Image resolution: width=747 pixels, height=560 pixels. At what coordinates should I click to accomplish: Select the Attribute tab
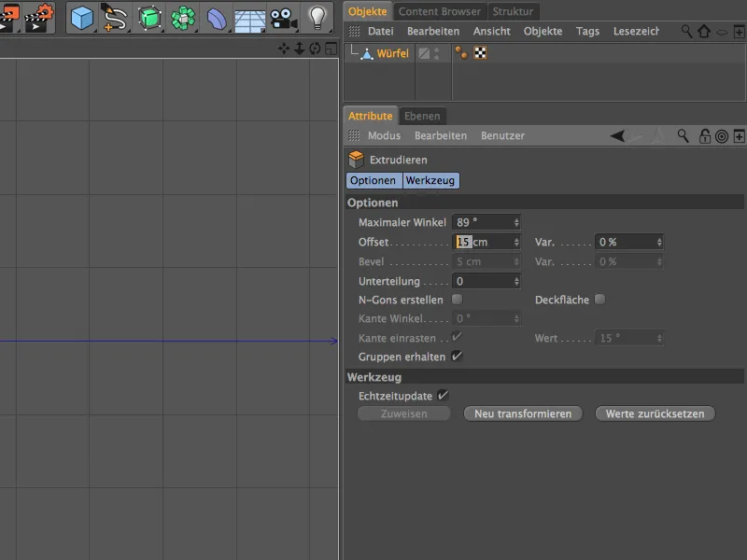point(370,116)
